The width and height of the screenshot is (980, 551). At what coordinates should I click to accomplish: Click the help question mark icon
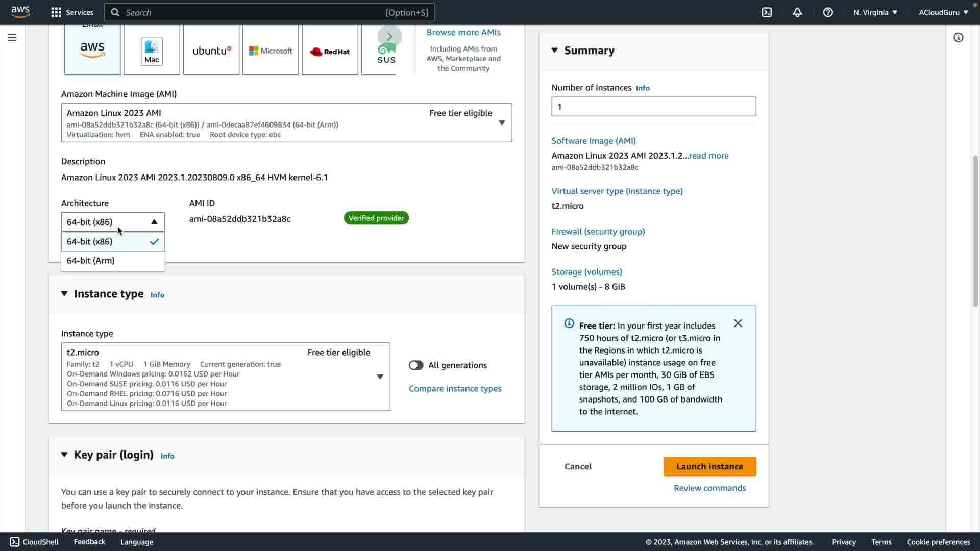click(828, 12)
